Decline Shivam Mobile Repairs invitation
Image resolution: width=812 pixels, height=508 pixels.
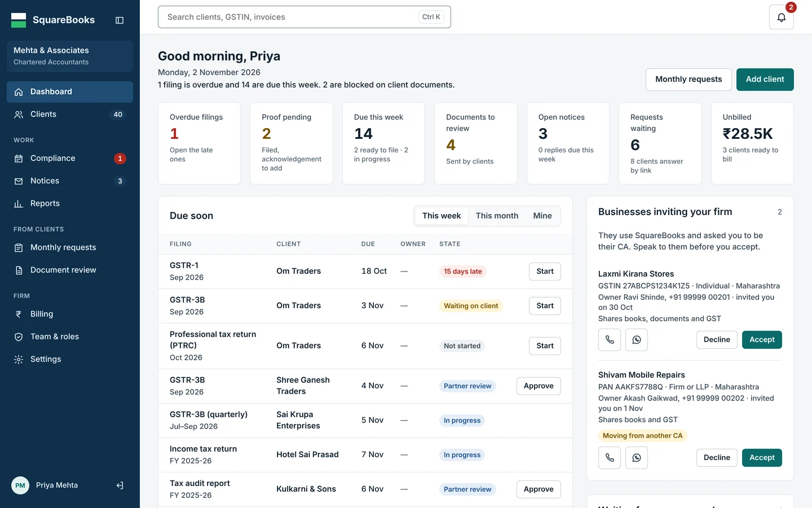[717, 458]
